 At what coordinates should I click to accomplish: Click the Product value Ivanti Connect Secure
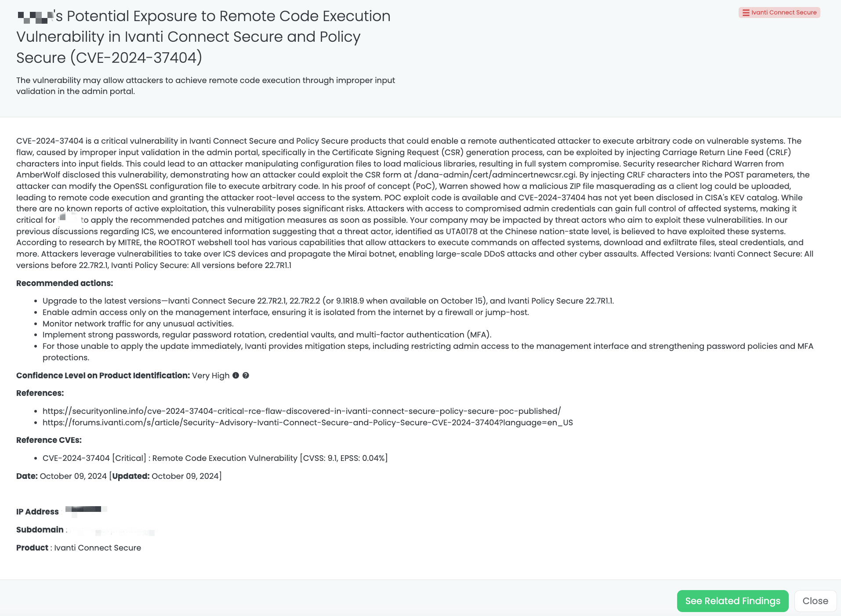pos(97,548)
